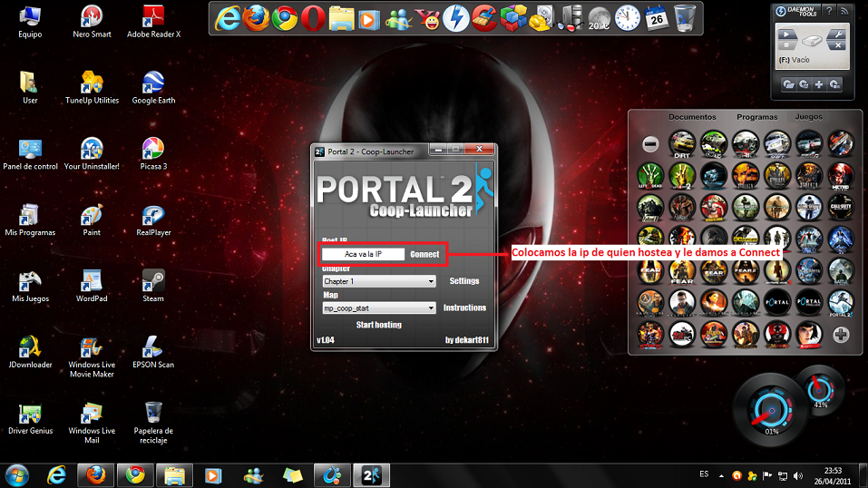This screenshot has width=868, height=488.
Task: Open TuneUp Utilities desktop shortcut
Action: [92, 88]
